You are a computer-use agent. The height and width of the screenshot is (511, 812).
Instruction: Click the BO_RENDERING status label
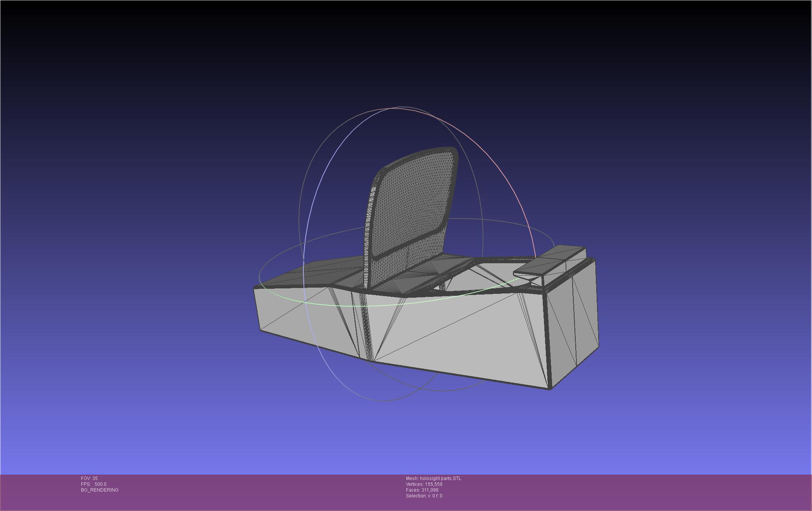click(x=100, y=490)
